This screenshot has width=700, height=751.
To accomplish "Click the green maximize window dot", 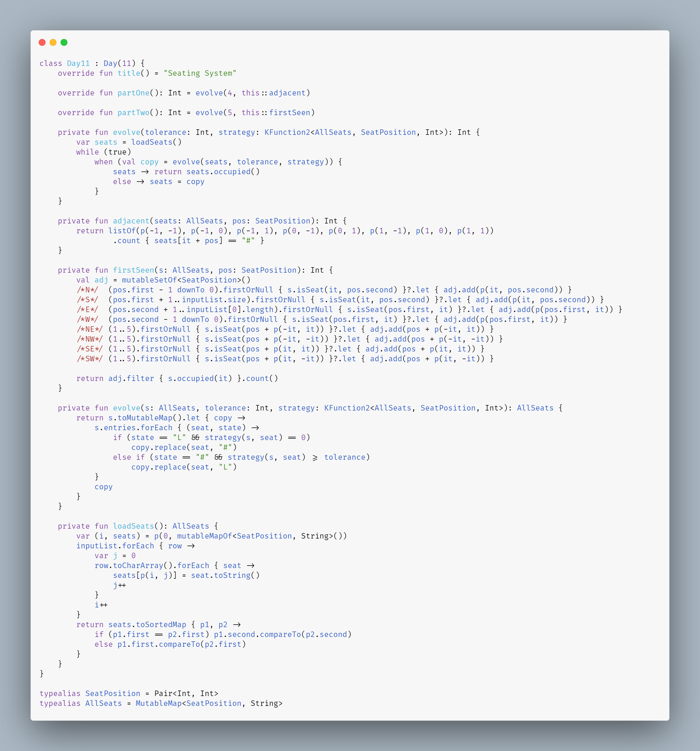I will pos(64,42).
